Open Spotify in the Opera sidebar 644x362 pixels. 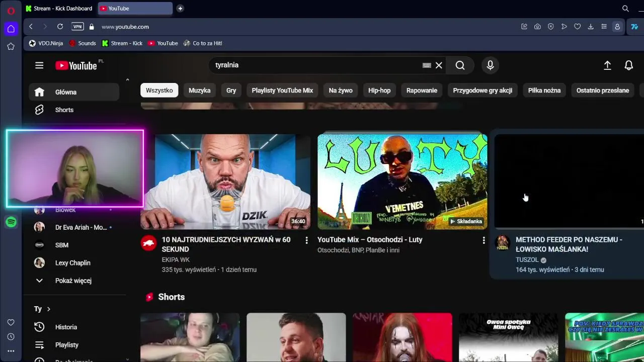[x=11, y=222]
